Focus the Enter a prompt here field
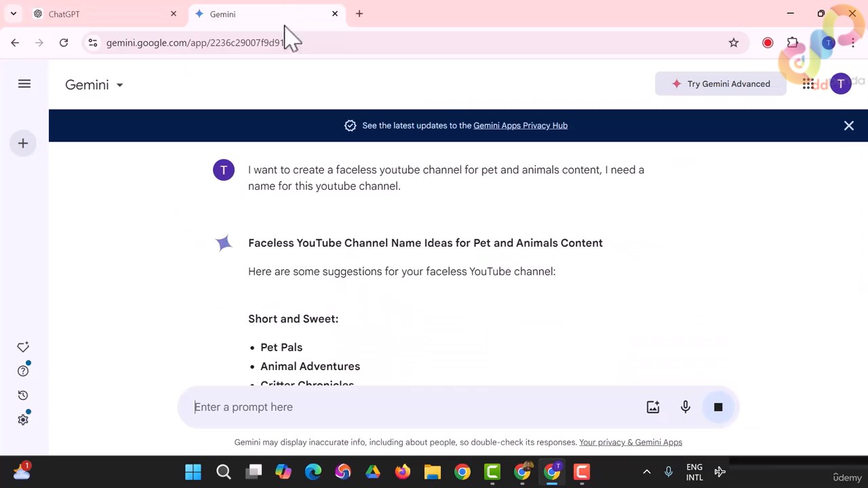This screenshot has width=868, height=488. coord(414,407)
